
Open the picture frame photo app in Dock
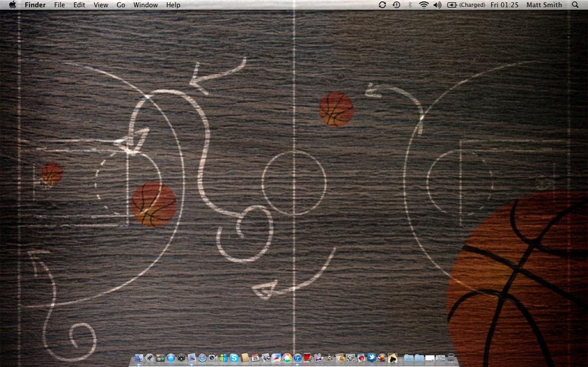click(276, 358)
